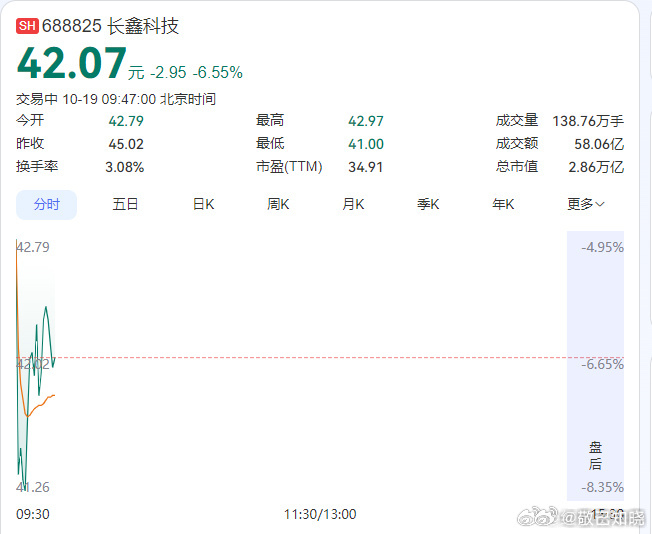Click the 11:30/13:00 time axis label
652x534 pixels.
pyautogui.click(x=320, y=514)
